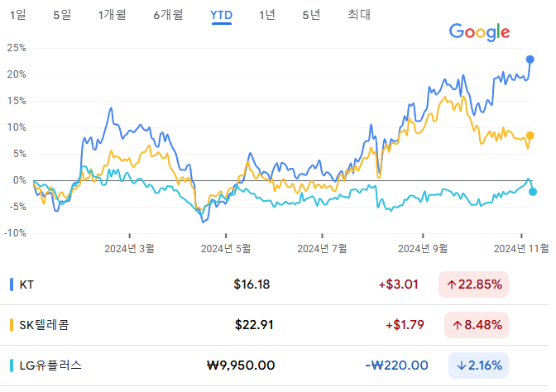556x392 pixels.
Task: Select the YTD range tab
Action: [221, 15]
